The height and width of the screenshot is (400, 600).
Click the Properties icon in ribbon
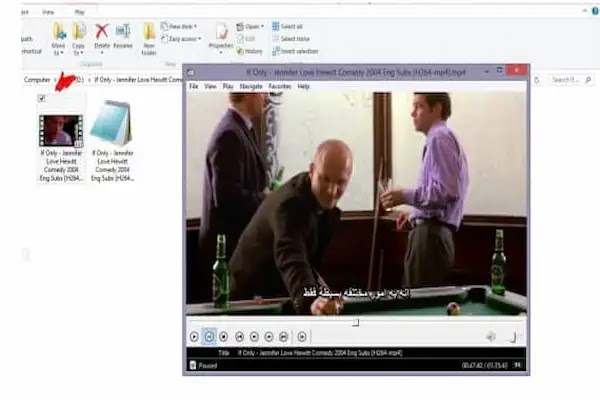point(221,31)
